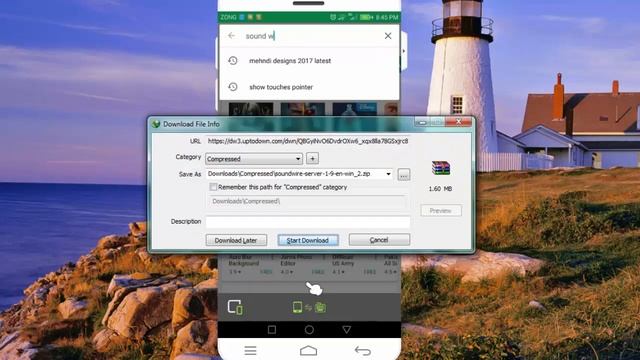
Task: Click the screen mirror device icon
Action: [x=235, y=307]
